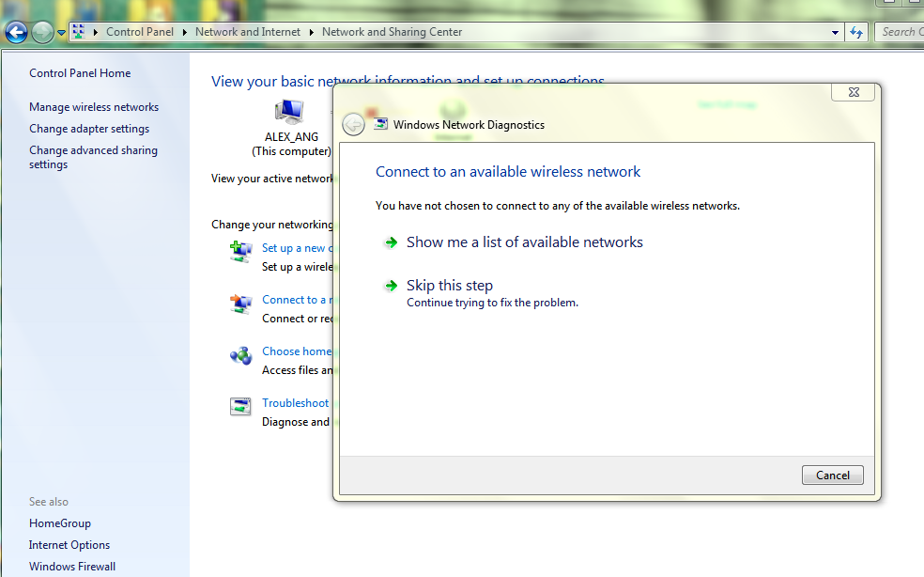Open Control Panel Home link
924x577 pixels.
80,73
